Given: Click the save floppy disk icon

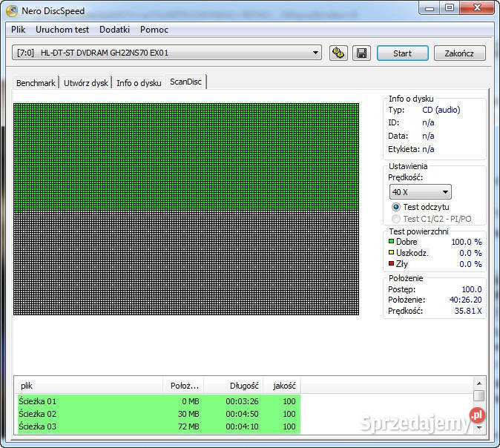Looking at the screenshot, I should (x=361, y=53).
